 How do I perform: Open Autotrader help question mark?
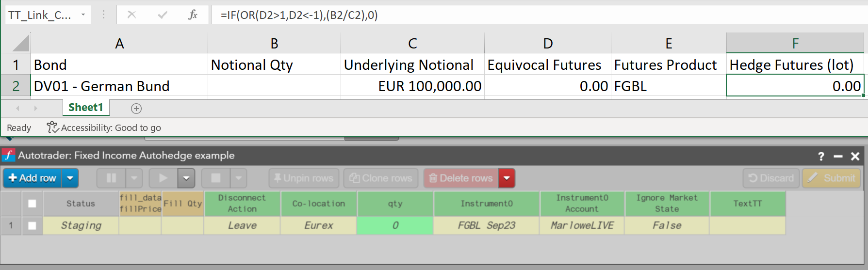(x=821, y=156)
